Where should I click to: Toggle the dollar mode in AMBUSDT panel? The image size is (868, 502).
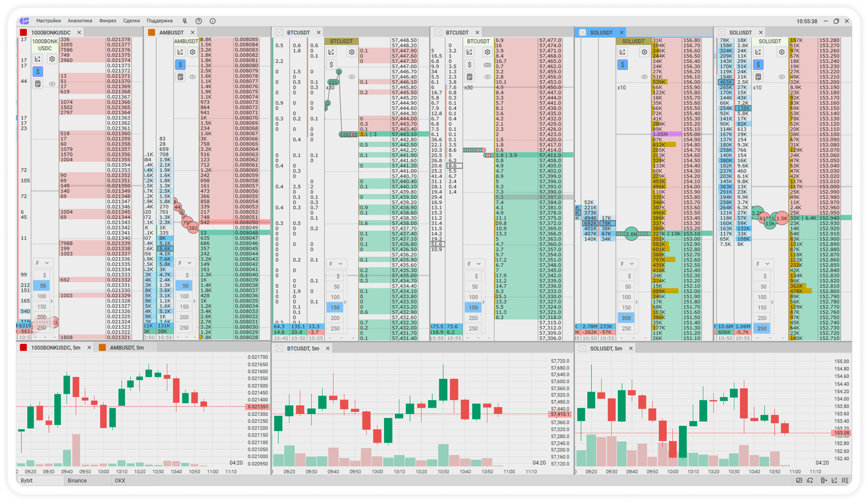click(180, 64)
